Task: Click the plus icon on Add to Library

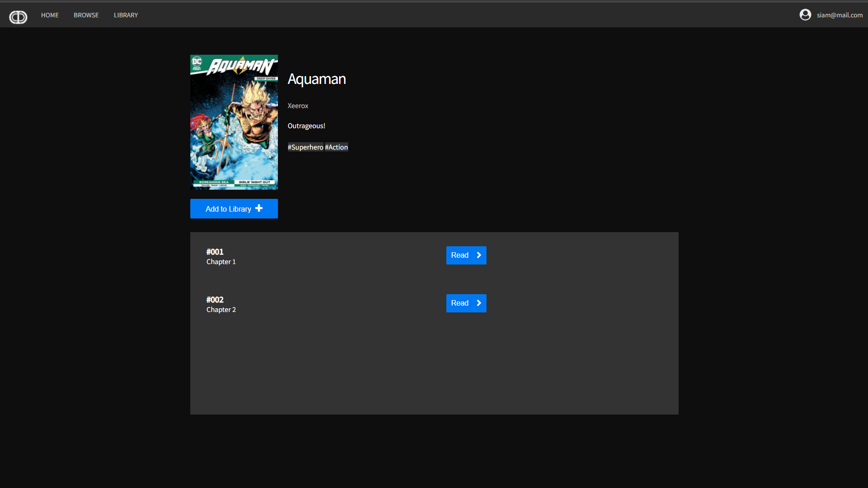Action: tap(259, 208)
